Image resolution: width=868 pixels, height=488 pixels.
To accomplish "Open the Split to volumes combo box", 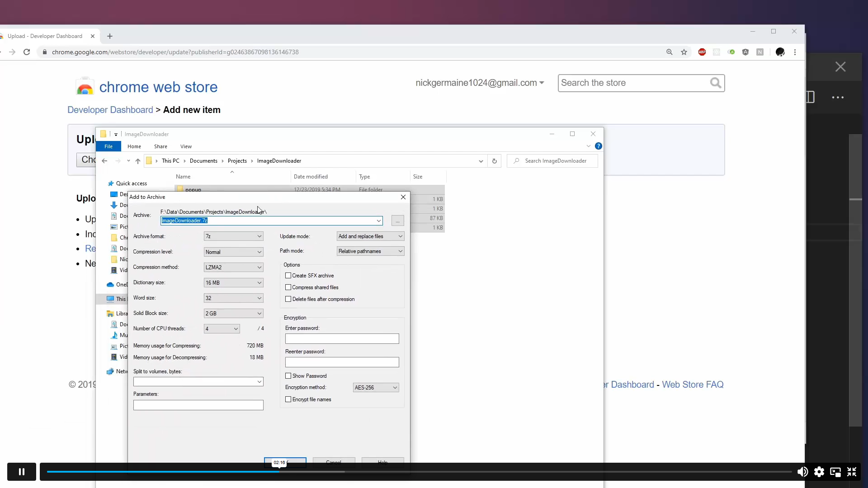I will pyautogui.click(x=198, y=382).
